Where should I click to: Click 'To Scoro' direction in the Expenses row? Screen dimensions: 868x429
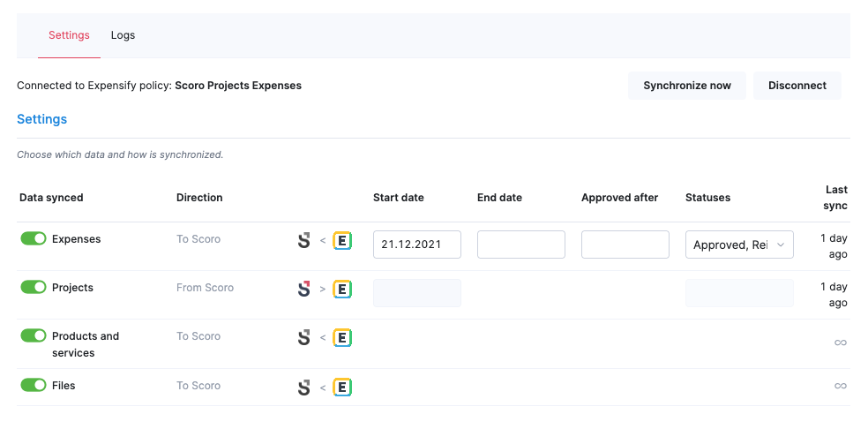click(x=198, y=239)
